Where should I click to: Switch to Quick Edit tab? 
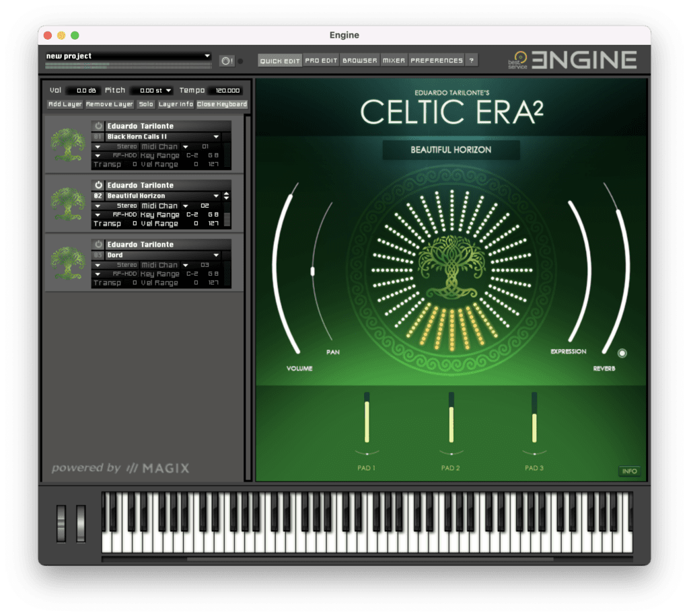(x=279, y=61)
